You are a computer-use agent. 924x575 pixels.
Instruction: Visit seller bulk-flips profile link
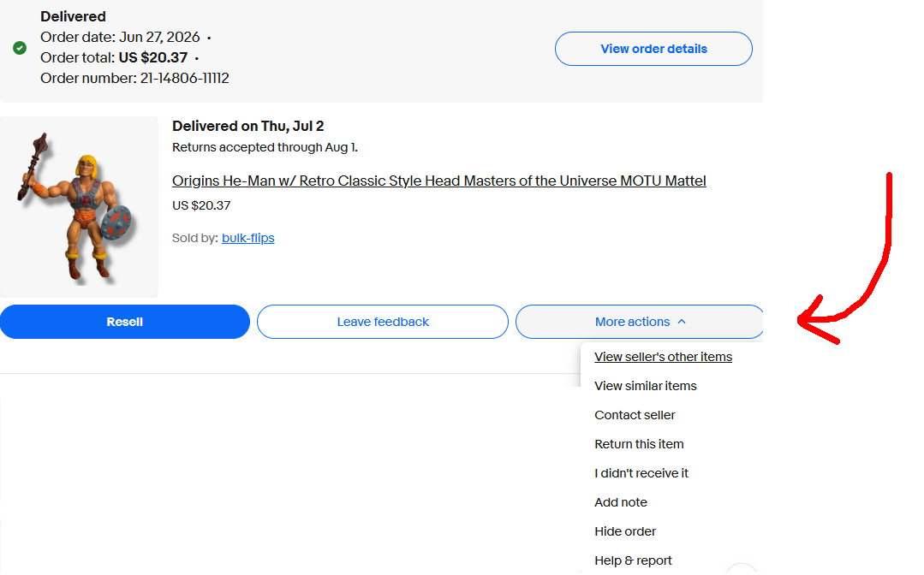pos(248,238)
